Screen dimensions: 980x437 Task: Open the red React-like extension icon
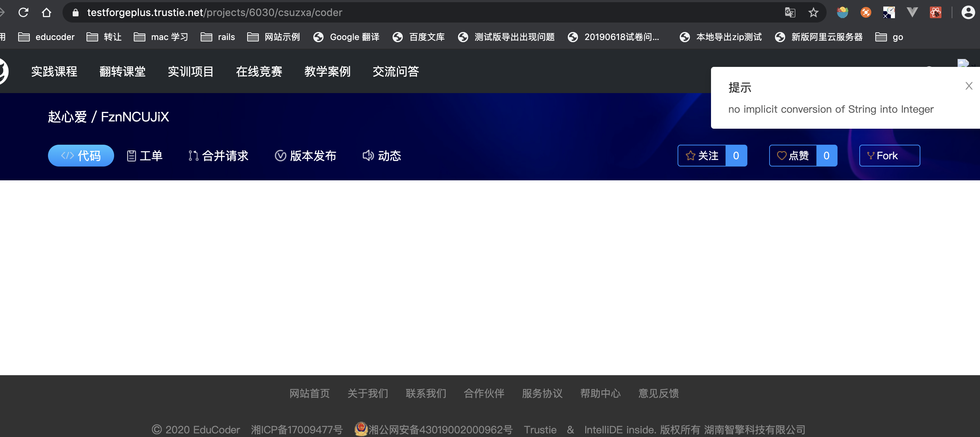936,13
